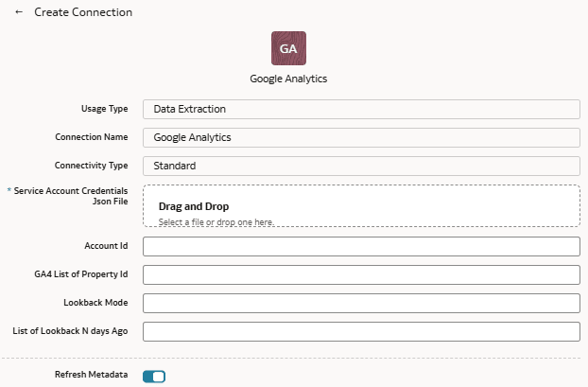588x387 pixels.
Task: Open the Connectivity Type field
Action: [361, 166]
